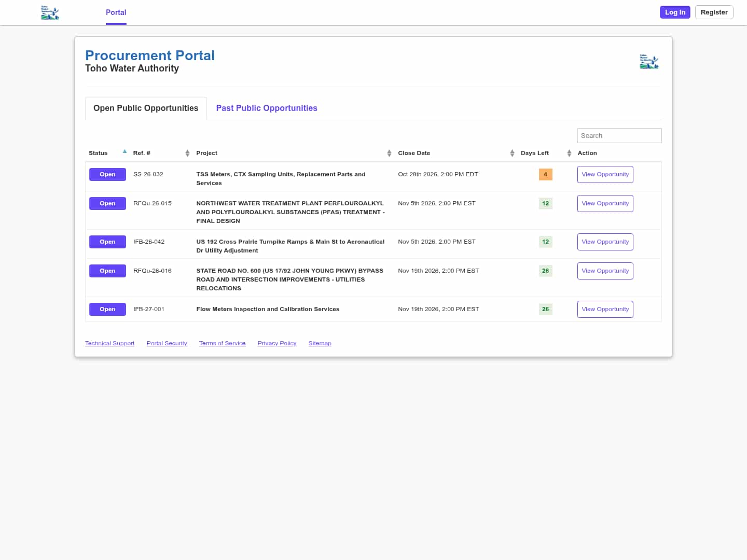View Opportunity for RFQu-26-016

(605, 271)
